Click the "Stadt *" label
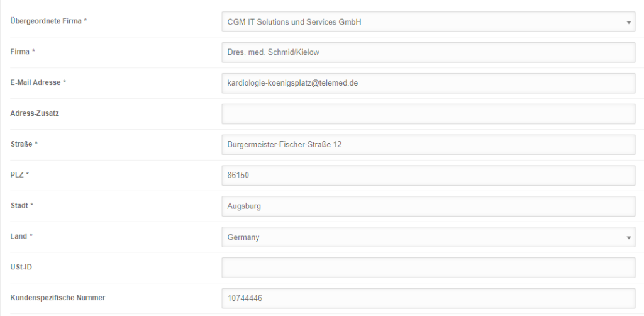The width and height of the screenshot is (644, 316). [x=22, y=205]
